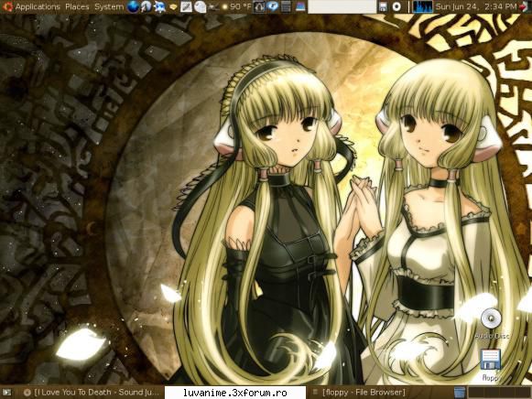
Task: Launch the blue globe web browser icon
Action: [x=134, y=6]
